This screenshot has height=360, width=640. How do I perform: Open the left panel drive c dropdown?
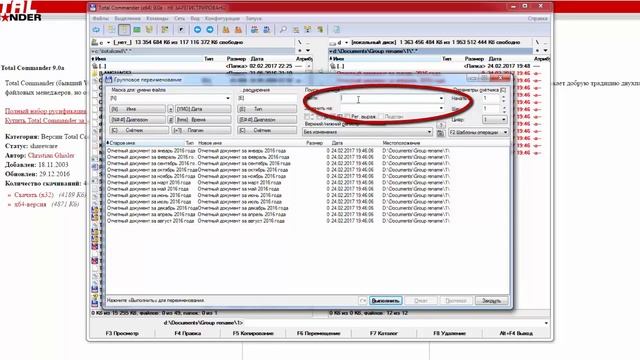click(x=109, y=42)
